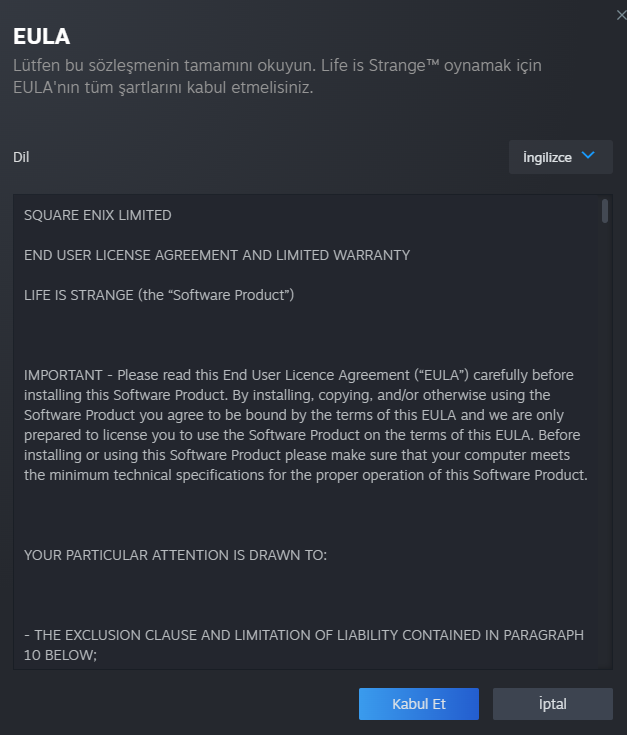627x735 pixels.
Task: Click the Dil label
Action: coord(22,157)
